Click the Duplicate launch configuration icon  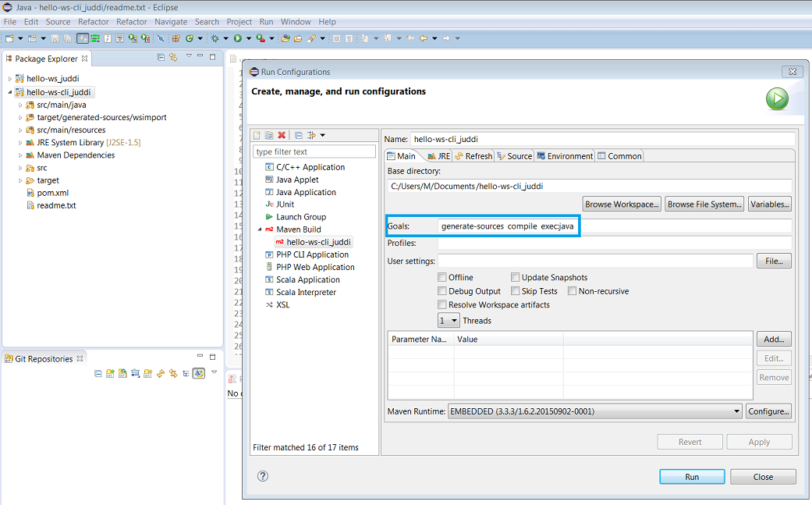[x=269, y=135]
